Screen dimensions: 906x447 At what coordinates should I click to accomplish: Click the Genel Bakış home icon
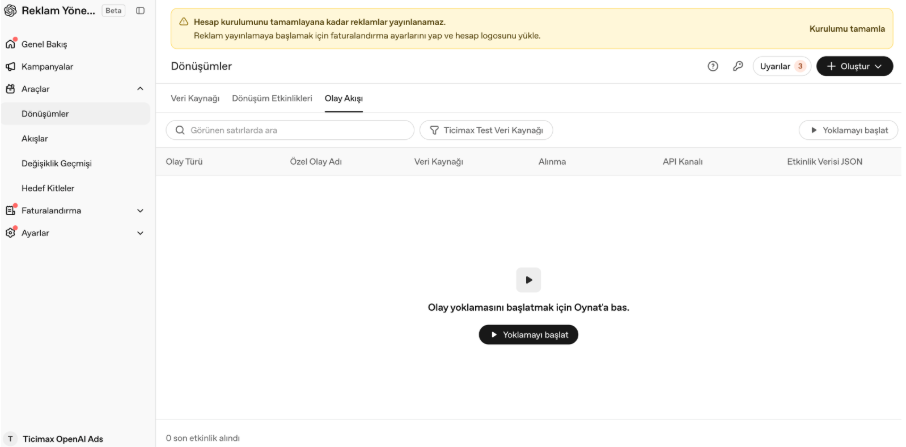(x=10, y=44)
